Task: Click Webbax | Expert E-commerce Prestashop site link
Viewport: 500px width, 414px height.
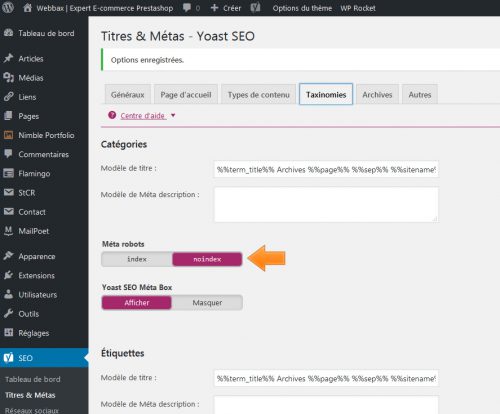Action: coord(105,8)
